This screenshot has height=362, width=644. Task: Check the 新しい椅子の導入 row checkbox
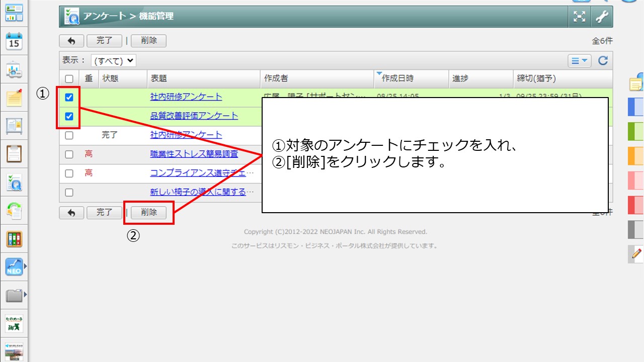coord(69,193)
